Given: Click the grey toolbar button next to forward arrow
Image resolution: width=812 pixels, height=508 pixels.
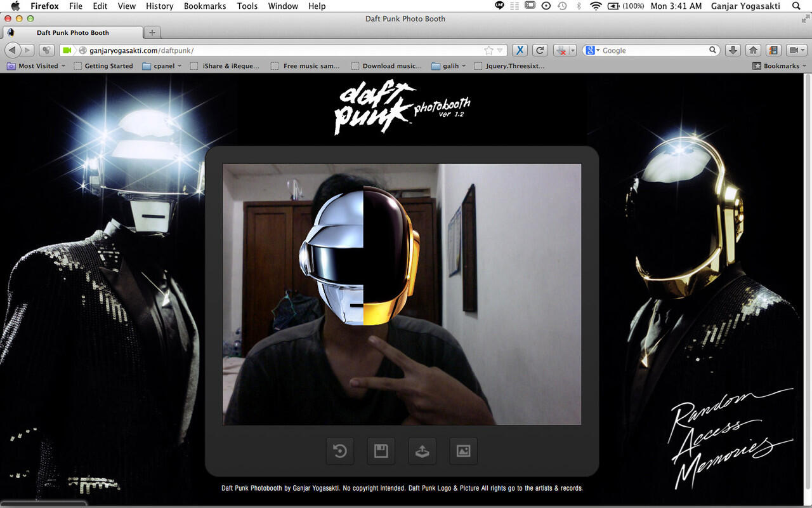Looking at the screenshot, I should click(46, 50).
